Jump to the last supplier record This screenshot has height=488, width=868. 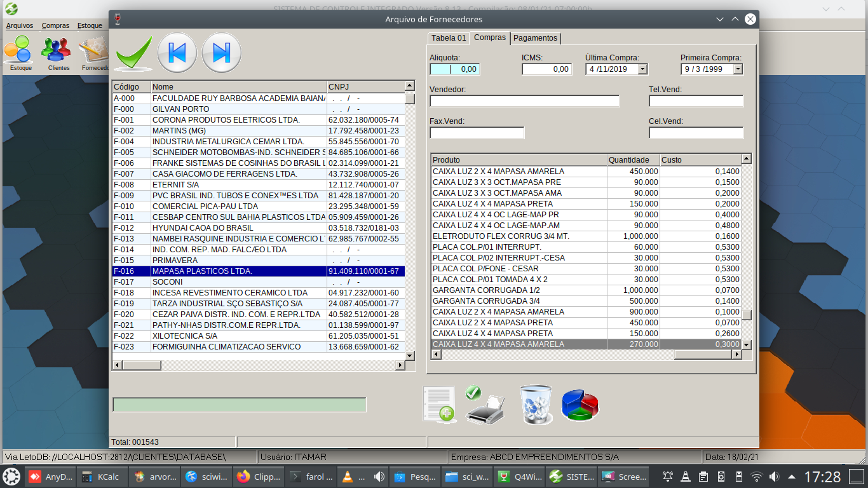coord(221,53)
